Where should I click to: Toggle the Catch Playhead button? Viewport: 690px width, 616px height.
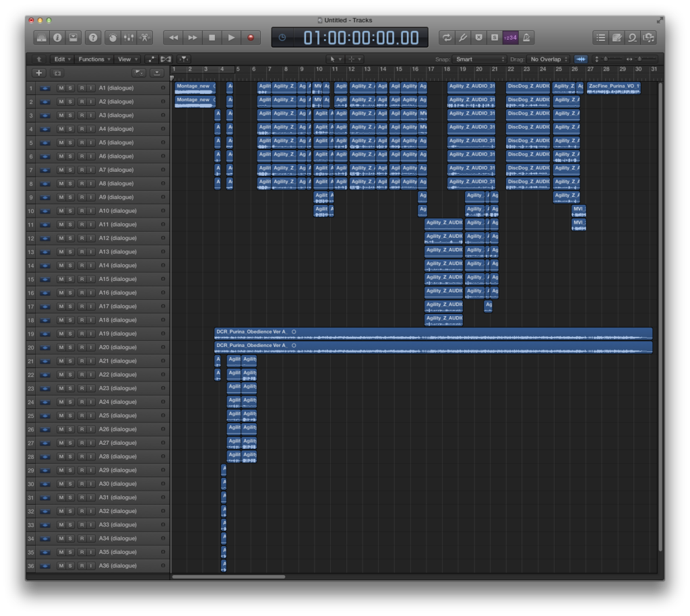point(183,59)
